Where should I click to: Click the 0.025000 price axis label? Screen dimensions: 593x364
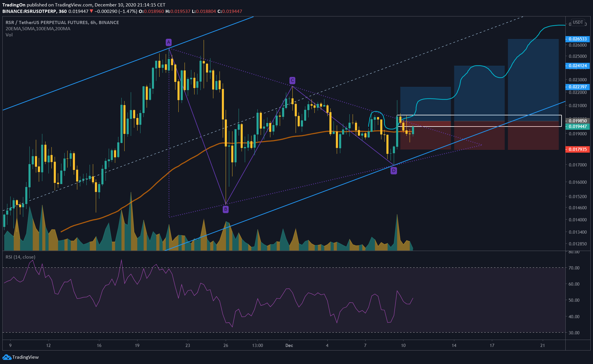[577, 56]
